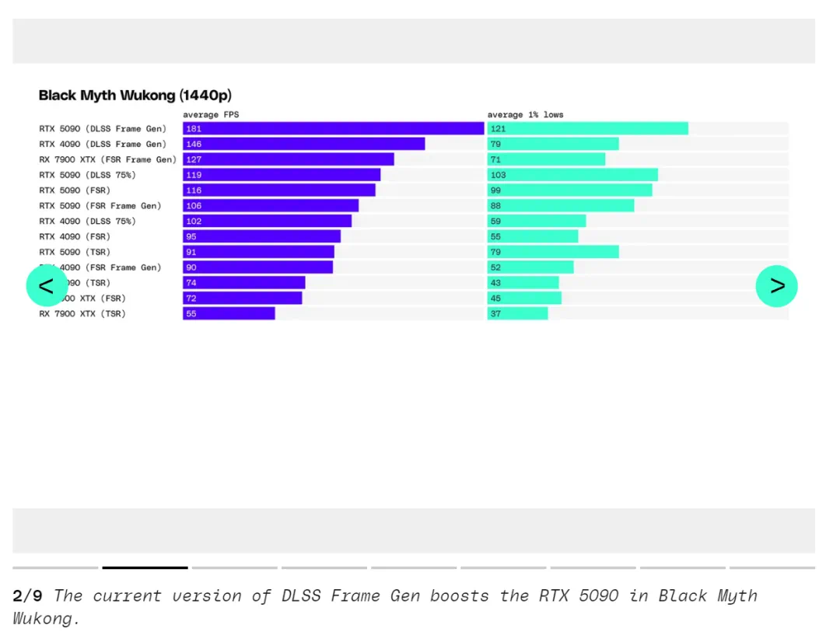The image size is (840, 632).
Task: Go to the seventh slide indicator
Action: [593, 567]
